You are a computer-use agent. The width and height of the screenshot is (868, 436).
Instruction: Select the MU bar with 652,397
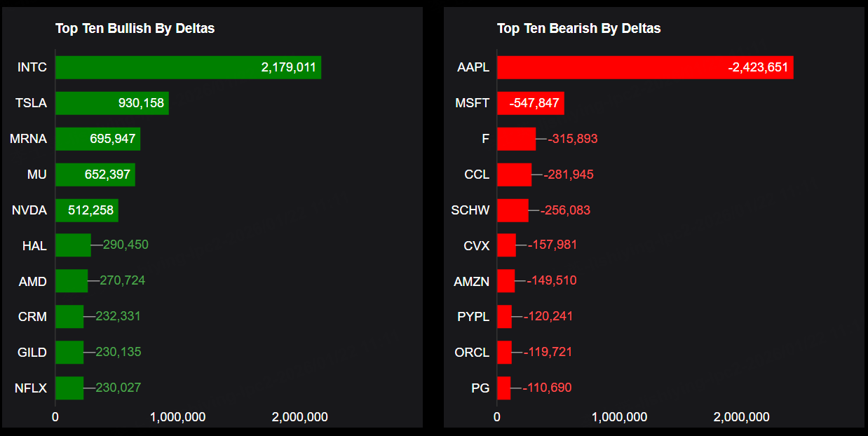click(x=95, y=175)
